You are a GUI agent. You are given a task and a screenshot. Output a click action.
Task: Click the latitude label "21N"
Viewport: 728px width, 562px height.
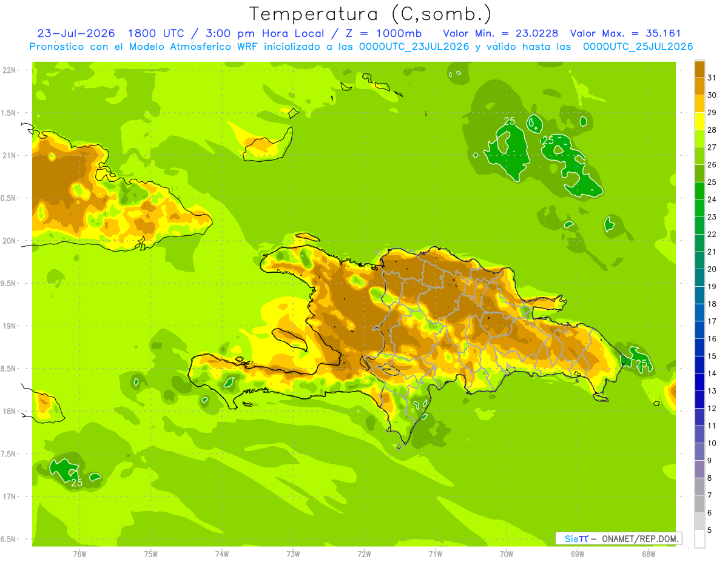tap(10, 156)
